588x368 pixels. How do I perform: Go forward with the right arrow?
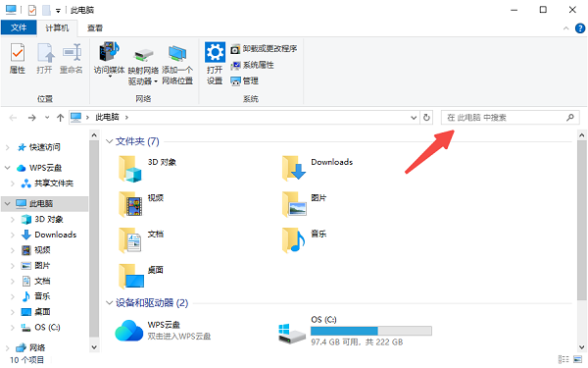[x=32, y=118]
